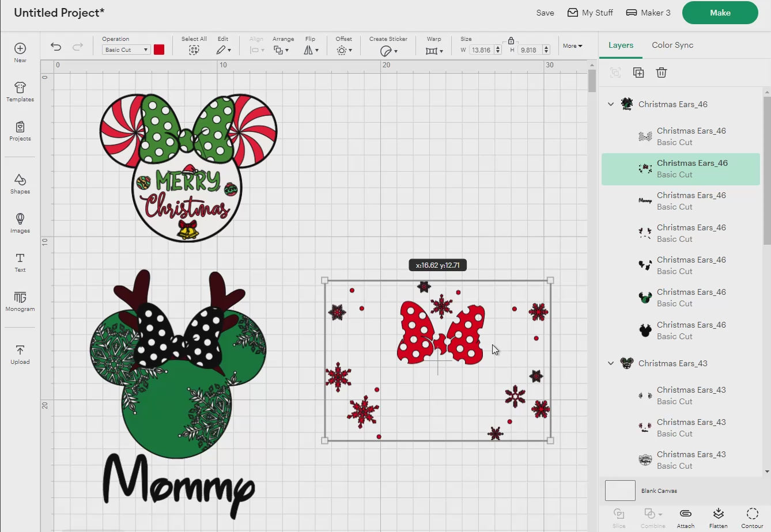Click the Group layers icon
Viewport: 771px width, 532px height.
coord(615,73)
